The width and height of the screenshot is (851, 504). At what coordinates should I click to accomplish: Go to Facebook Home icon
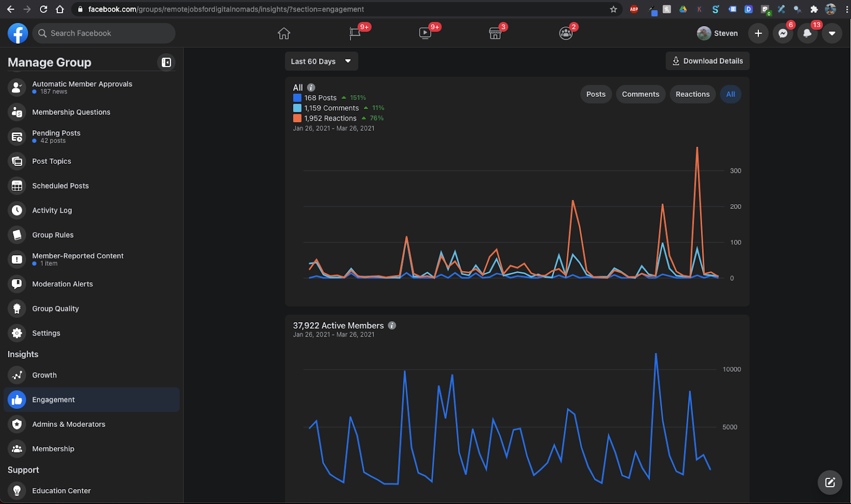point(284,33)
